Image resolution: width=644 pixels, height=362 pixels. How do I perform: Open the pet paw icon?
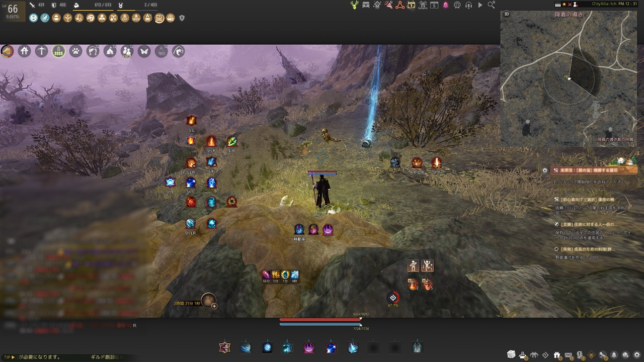pos(75,51)
